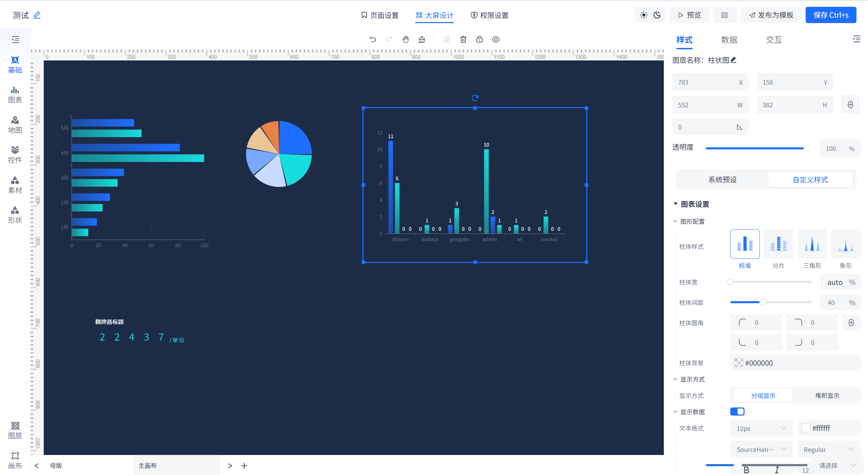The height and width of the screenshot is (475, 868).
Task: Check the #ffffff text color checkbox
Action: point(806,428)
